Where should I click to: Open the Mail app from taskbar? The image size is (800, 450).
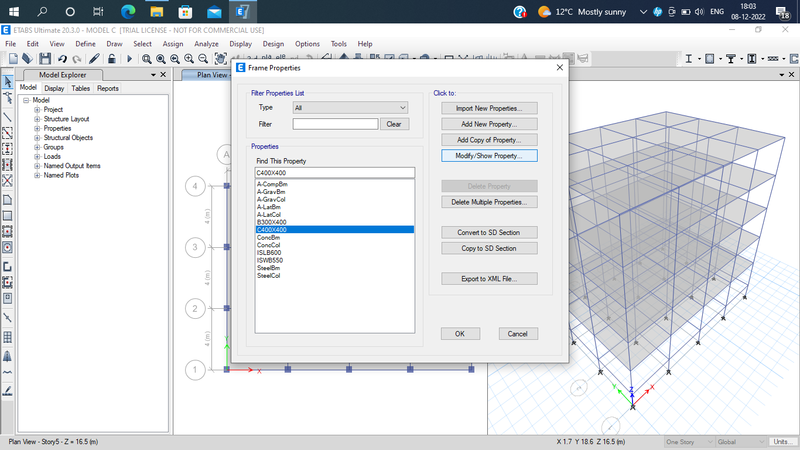point(214,11)
